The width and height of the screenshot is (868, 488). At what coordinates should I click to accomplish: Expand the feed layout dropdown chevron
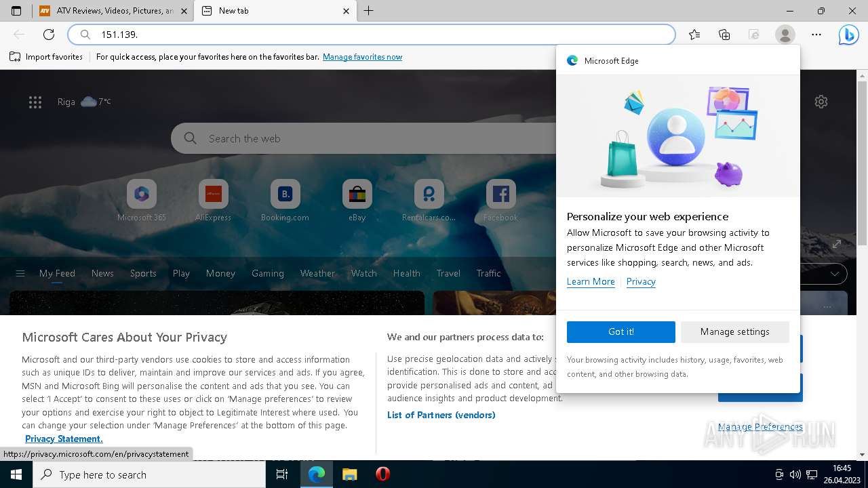point(835,274)
